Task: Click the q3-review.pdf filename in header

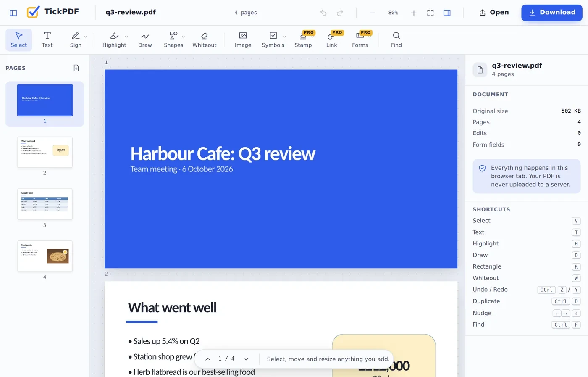Action: (131, 12)
